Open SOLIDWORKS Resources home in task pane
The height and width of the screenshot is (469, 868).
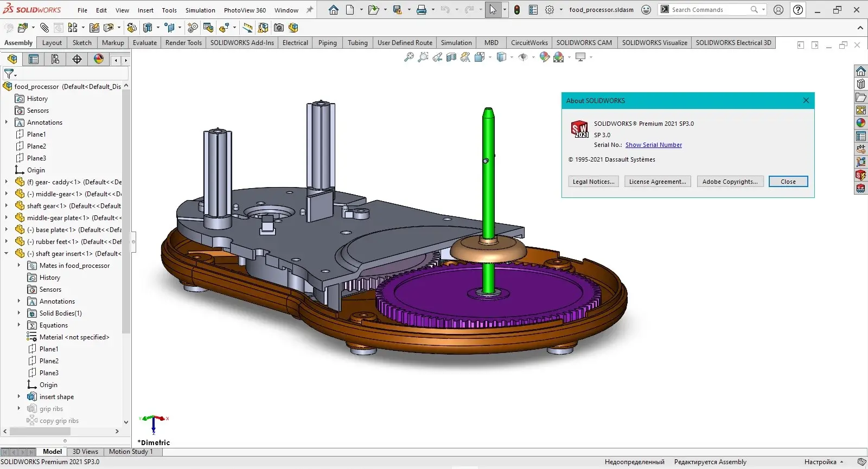(x=861, y=71)
